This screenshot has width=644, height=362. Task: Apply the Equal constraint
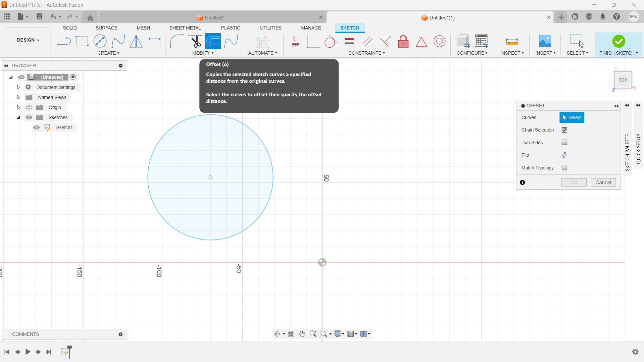pos(349,41)
